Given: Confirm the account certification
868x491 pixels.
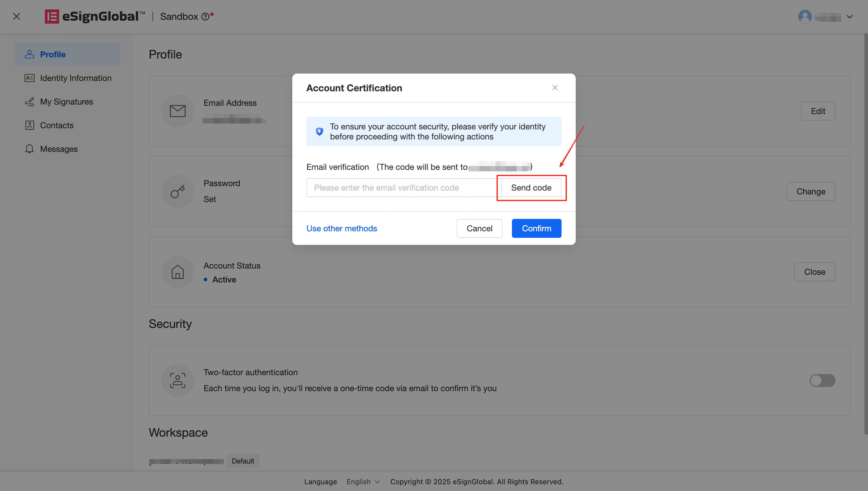Looking at the screenshot, I should tap(536, 228).
